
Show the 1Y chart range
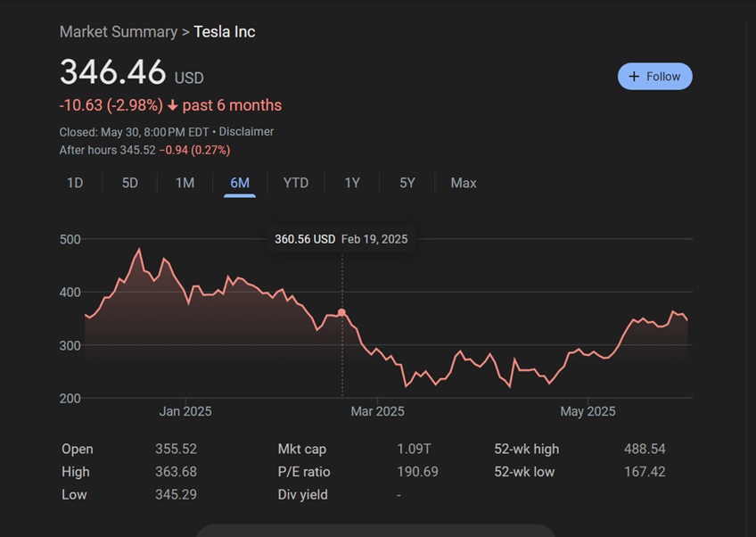point(352,183)
